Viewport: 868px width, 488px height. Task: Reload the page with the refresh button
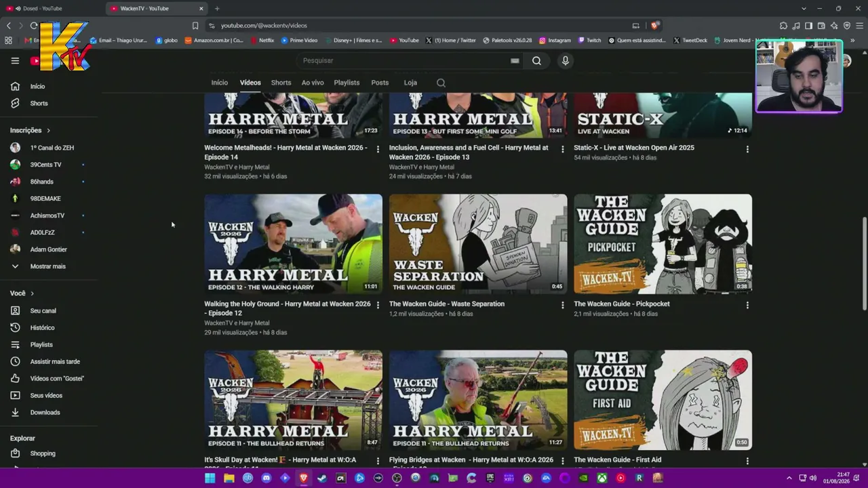34,26
